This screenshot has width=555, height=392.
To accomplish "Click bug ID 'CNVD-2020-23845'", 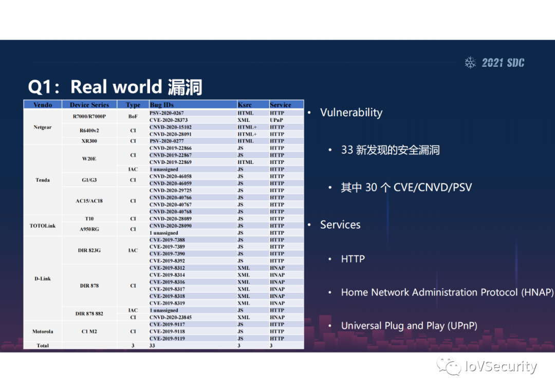I will (x=171, y=318).
